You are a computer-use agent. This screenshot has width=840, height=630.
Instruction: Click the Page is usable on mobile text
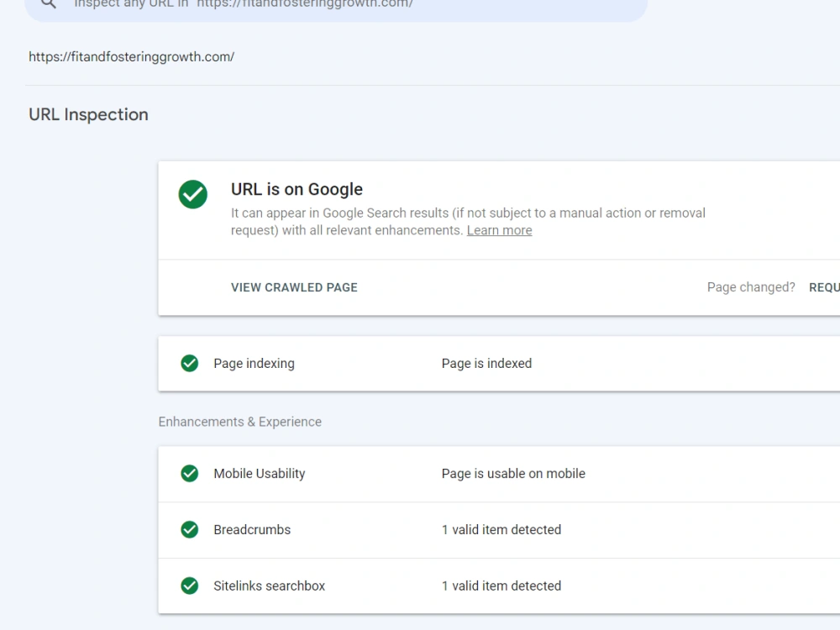[513, 474]
